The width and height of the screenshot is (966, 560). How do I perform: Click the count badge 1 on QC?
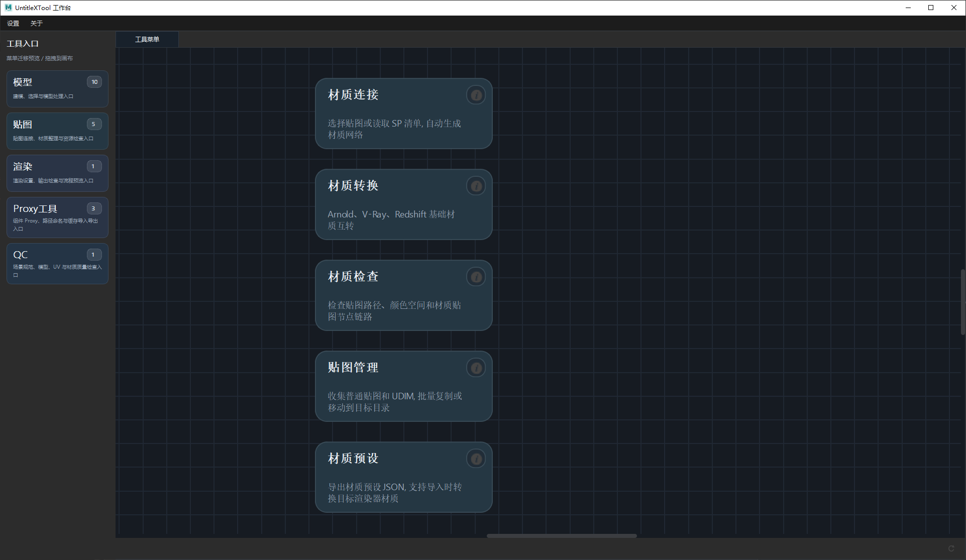coord(94,255)
